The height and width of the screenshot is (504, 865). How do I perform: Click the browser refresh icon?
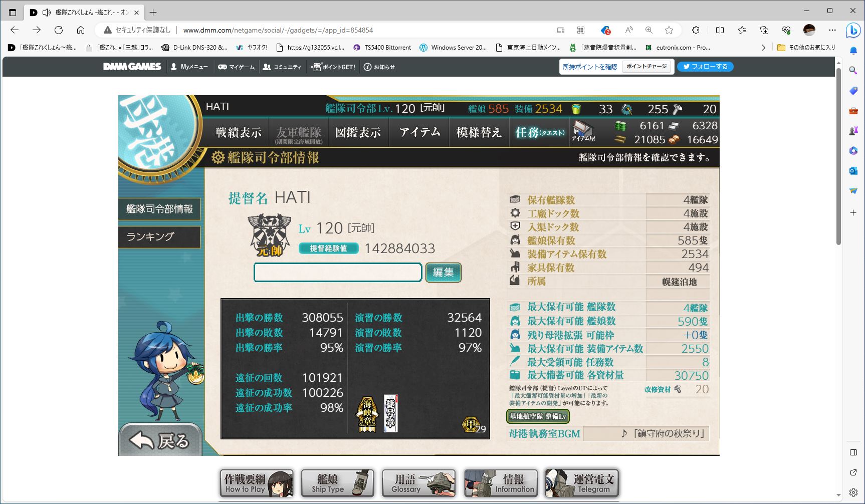(x=59, y=30)
